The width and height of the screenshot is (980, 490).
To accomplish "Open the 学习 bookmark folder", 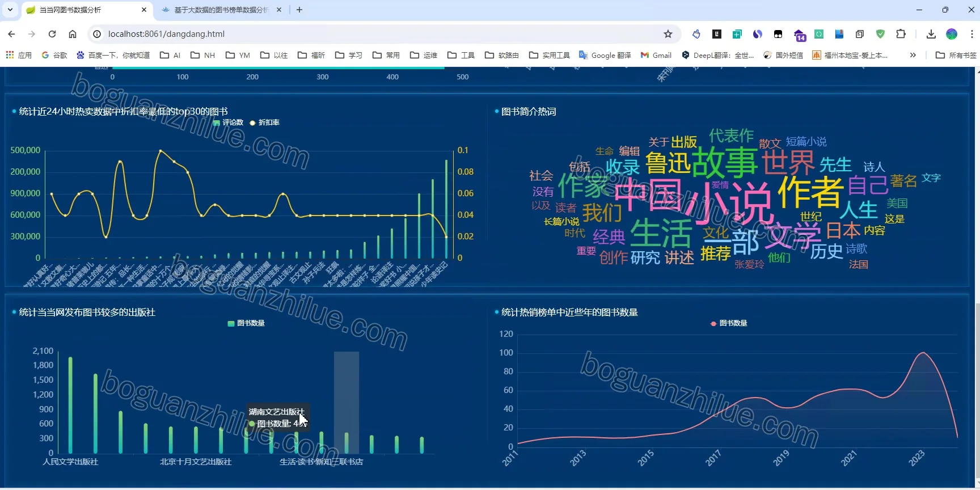I will click(x=349, y=55).
